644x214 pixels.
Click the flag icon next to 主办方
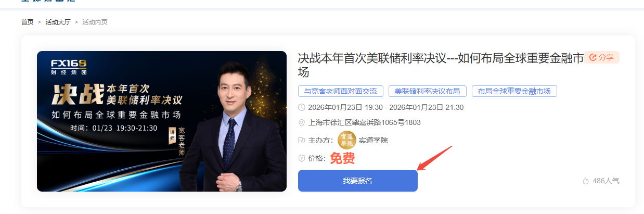[302, 140]
